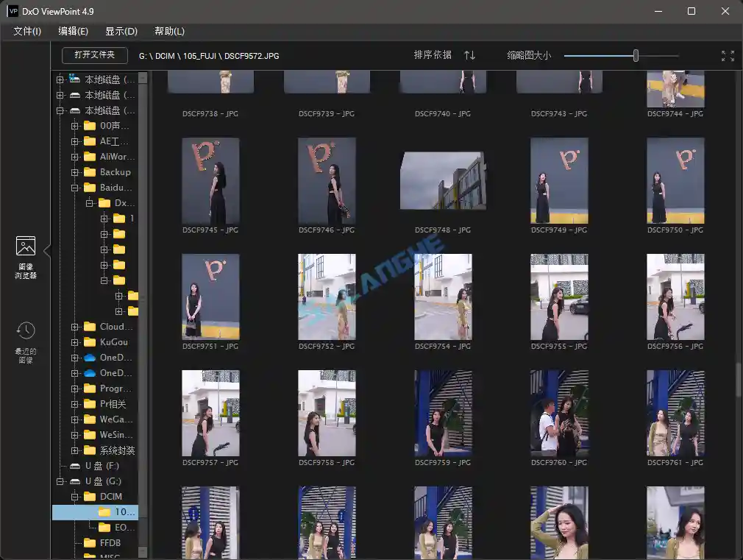Image resolution: width=743 pixels, height=560 pixels.
Task: Expand the OneD folder node
Action: click(73, 357)
